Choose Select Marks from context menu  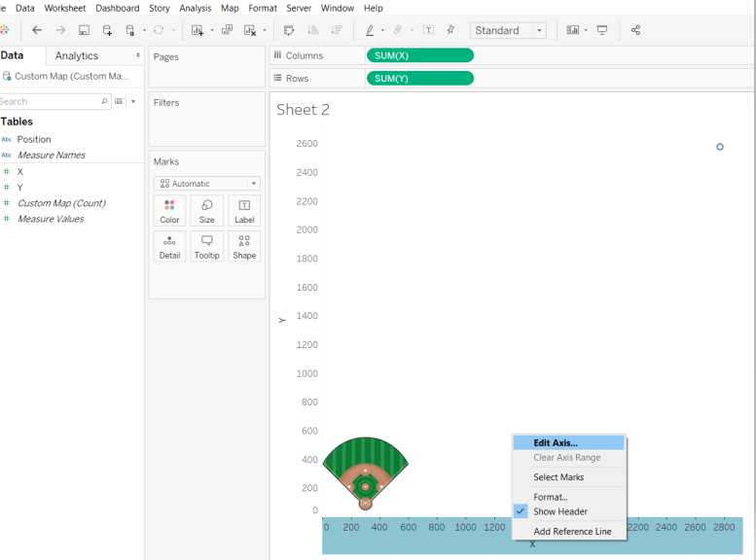pos(569,477)
